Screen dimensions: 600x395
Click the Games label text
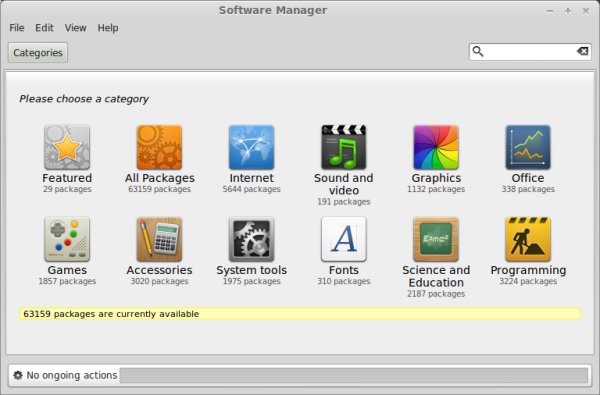coord(67,270)
